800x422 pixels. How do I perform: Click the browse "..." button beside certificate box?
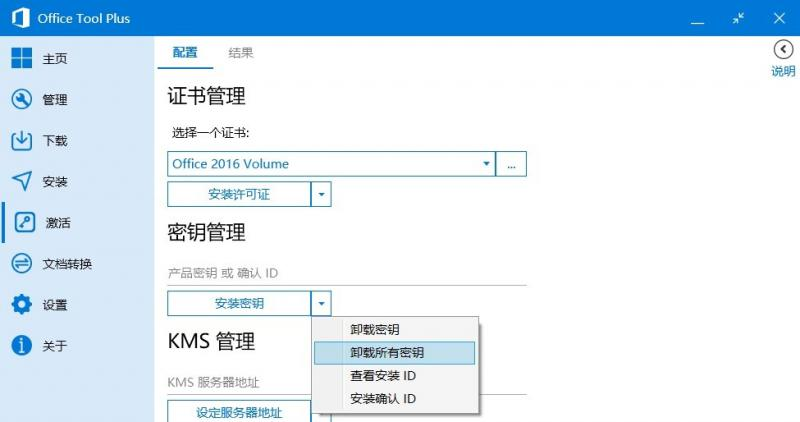(x=511, y=164)
